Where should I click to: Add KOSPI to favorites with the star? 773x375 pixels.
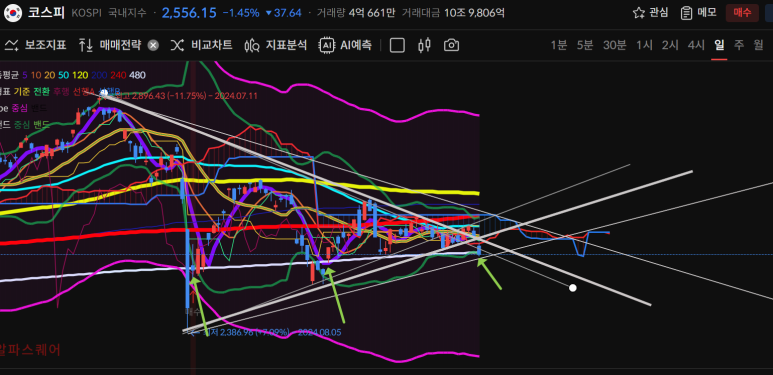click(x=639, y=13)
